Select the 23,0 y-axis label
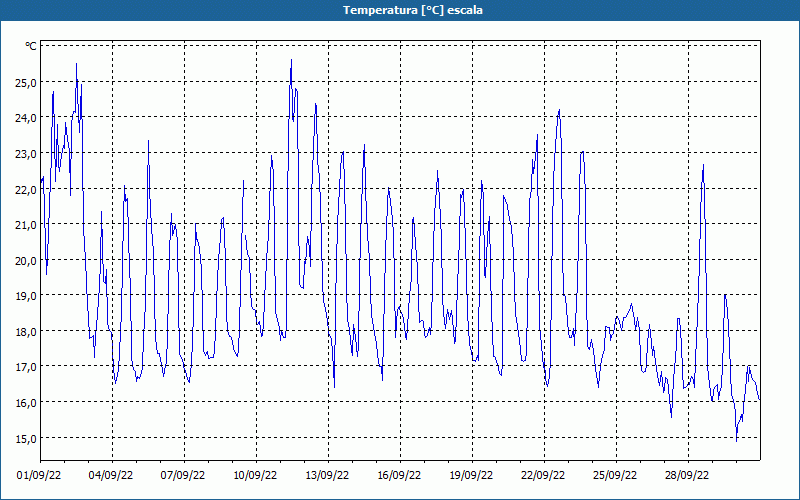The width and height of the screenshot is (800, 500). (x=26, y=154)
